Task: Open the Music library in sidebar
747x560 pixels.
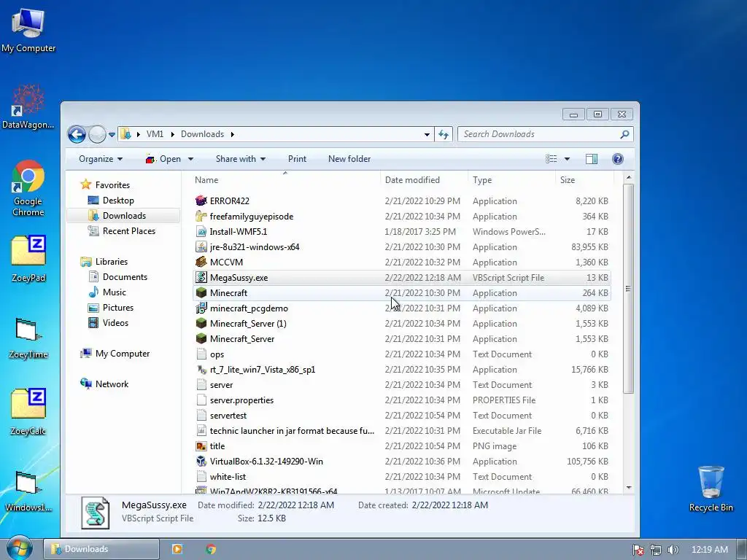Action: point(115,292)
